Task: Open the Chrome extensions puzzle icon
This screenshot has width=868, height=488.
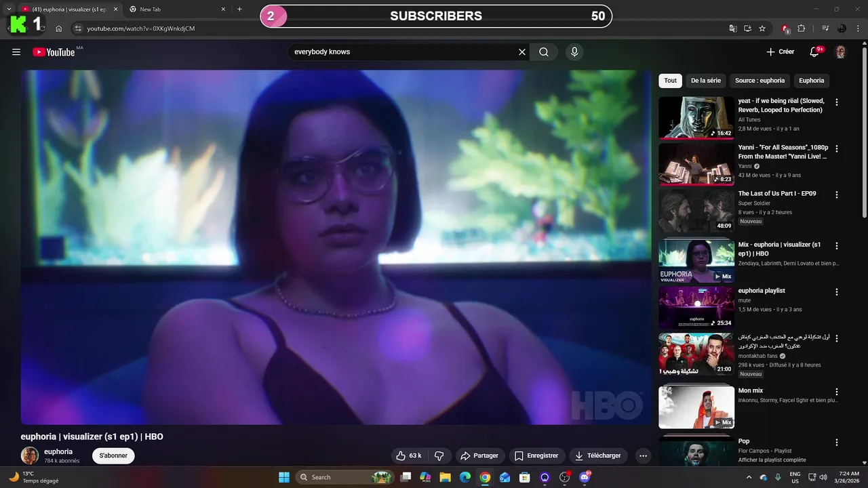Action: click(801, 28)
